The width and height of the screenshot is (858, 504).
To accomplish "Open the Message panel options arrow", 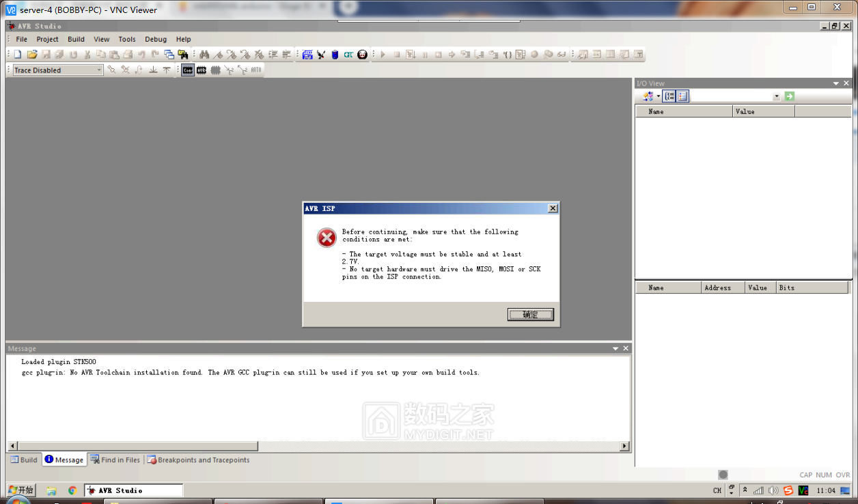I will [615, 348].
